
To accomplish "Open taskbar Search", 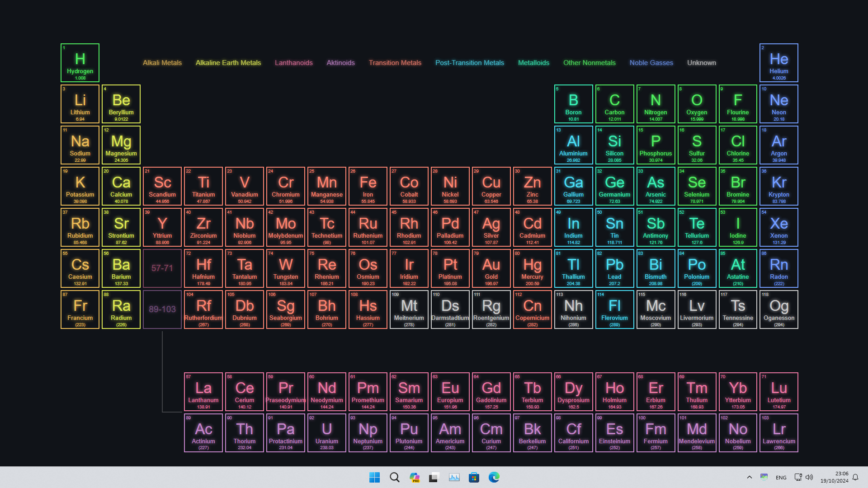I will point(394,477).
